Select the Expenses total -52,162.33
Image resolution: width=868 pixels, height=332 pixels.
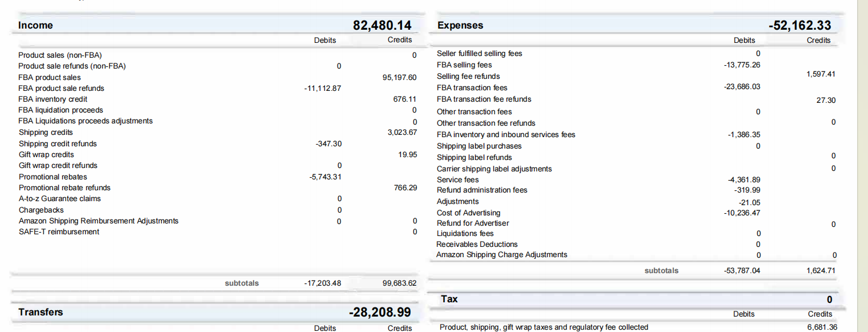click(x=799, y=25)
